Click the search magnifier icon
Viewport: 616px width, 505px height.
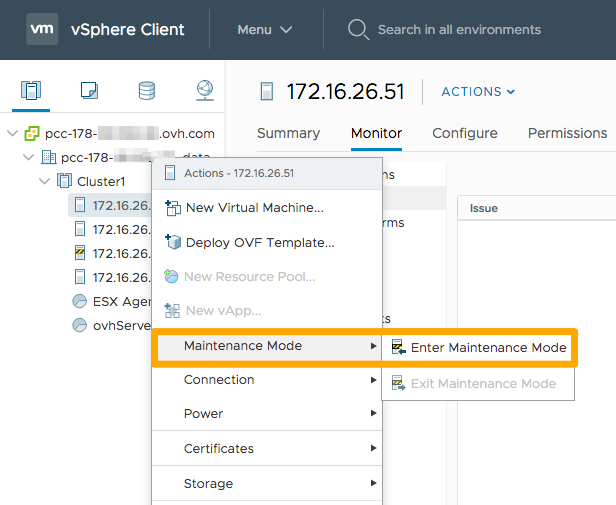click(358, 29)
